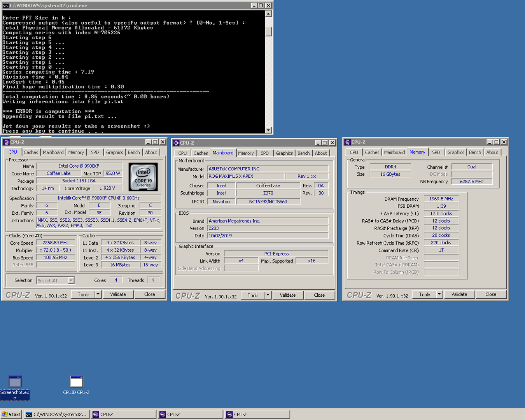Activate third CPU-Z taskbar button
The width and height of the screenshot is (525, 420).
click(257, 414)
